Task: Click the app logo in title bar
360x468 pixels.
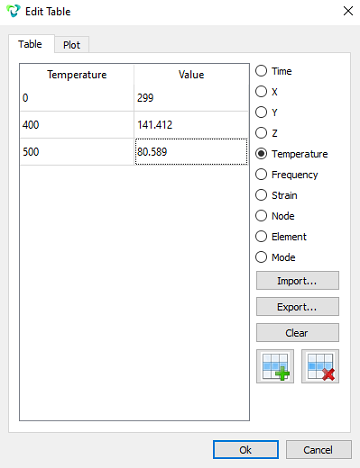Action: [x=13, y=11]
